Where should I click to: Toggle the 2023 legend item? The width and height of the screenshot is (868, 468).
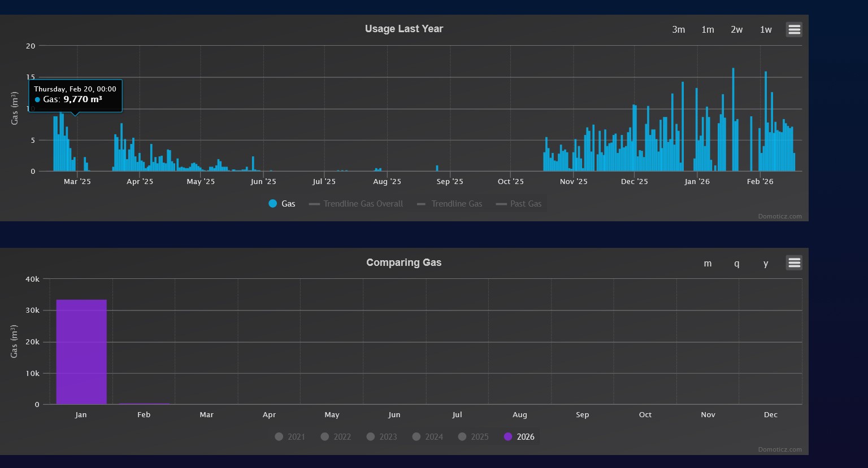pyautogui.click(x=381, y=437)
